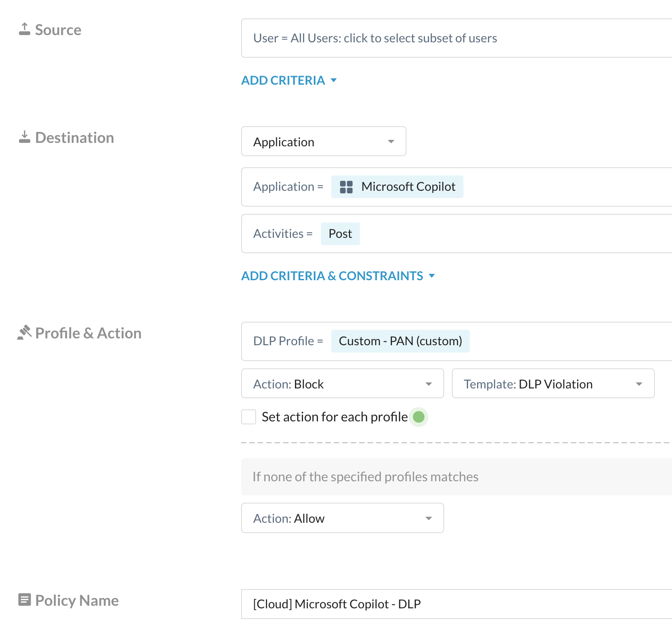Click the 'Set action for each profile' label
The height and width of the screenshot is (628, 672).
pos(335,417)
